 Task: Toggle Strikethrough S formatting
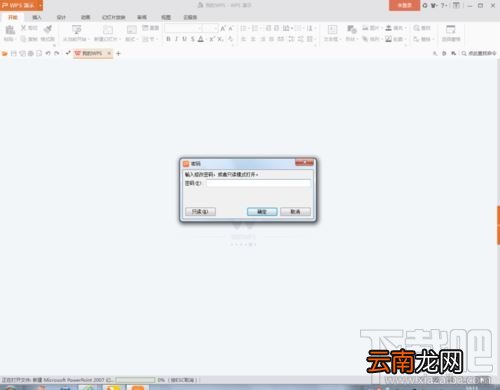[192, 39]
